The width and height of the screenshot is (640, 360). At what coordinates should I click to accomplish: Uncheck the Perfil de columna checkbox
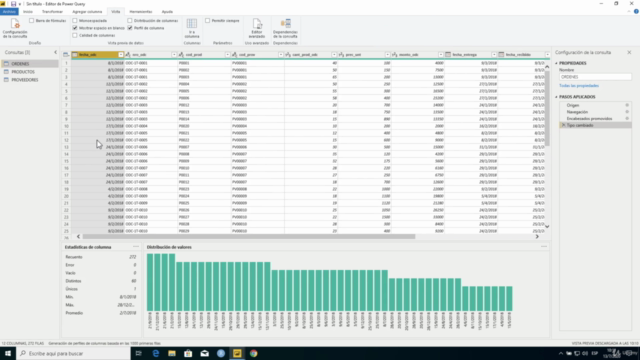click(x=130, y=28)
